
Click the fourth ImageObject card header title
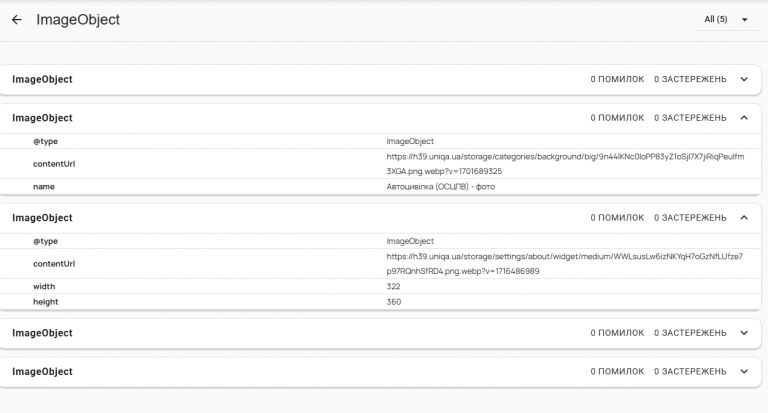click(42, 332)
